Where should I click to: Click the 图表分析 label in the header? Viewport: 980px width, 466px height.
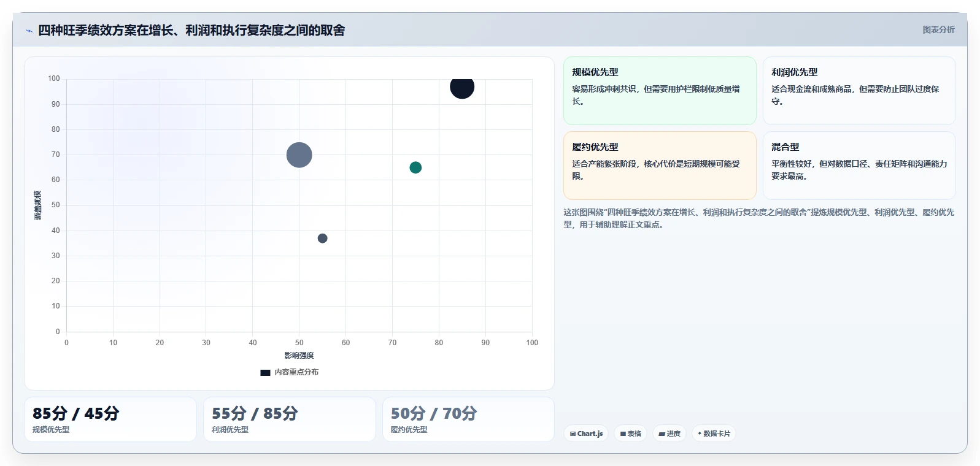point(938,29)
